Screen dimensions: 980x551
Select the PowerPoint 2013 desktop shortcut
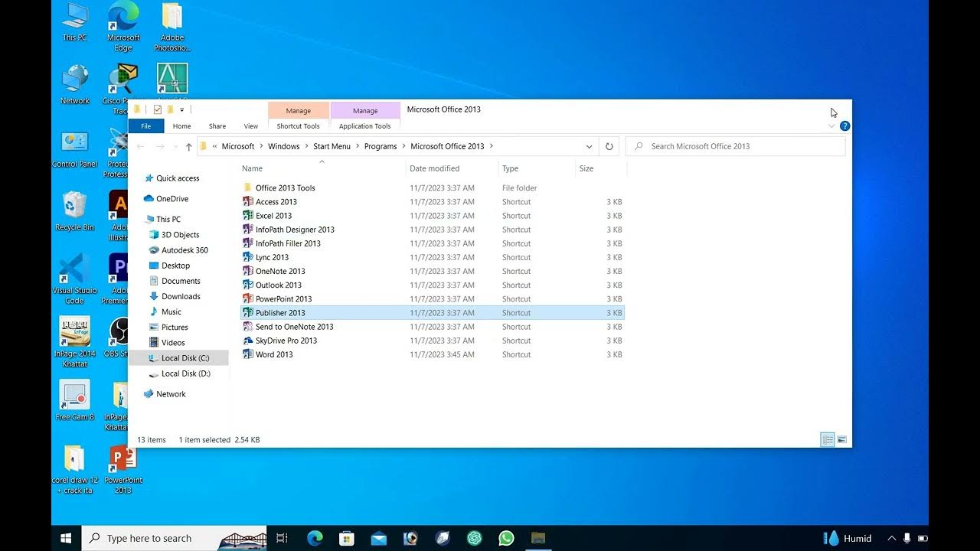[x=123, y=469]
